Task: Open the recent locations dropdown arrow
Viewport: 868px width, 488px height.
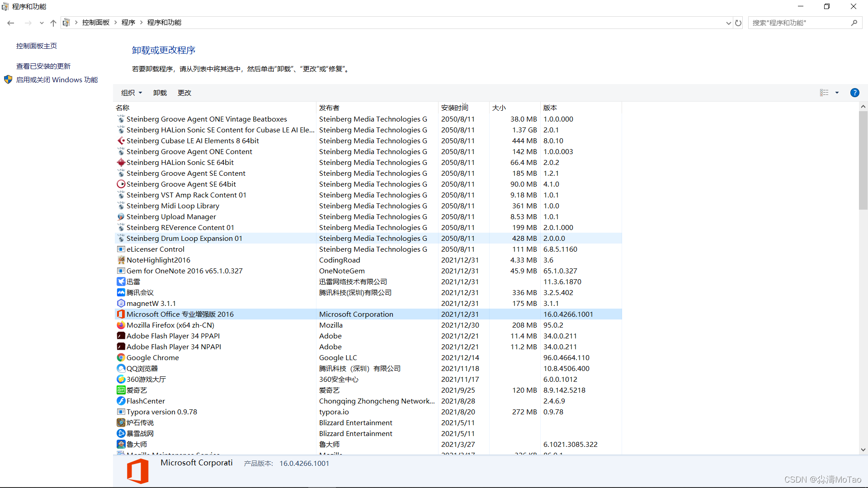Action: pos(42,23)
